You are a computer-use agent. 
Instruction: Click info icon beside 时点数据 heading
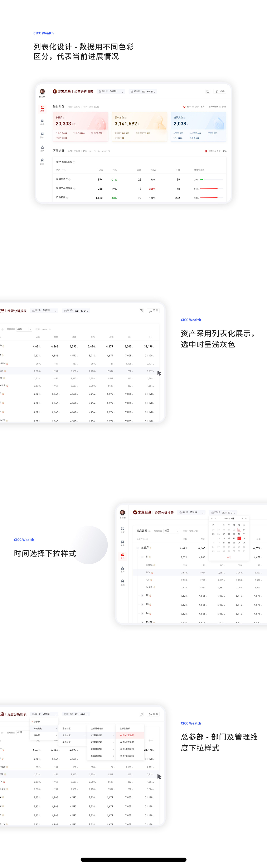[149, 531]
